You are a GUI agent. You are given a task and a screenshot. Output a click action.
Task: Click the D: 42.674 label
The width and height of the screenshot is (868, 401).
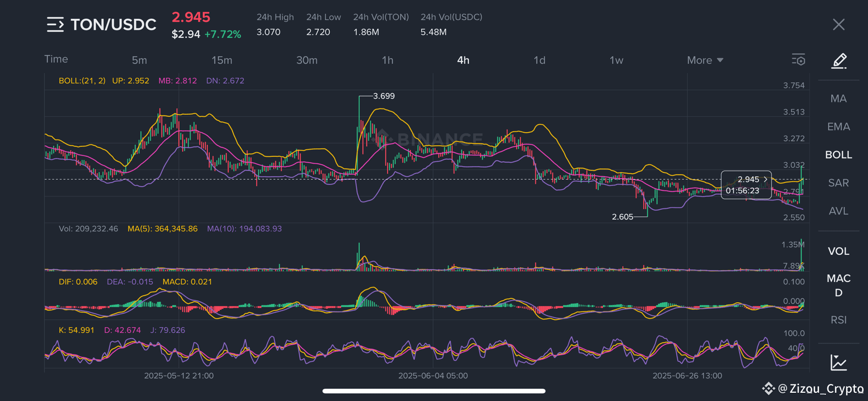(123, 330)
